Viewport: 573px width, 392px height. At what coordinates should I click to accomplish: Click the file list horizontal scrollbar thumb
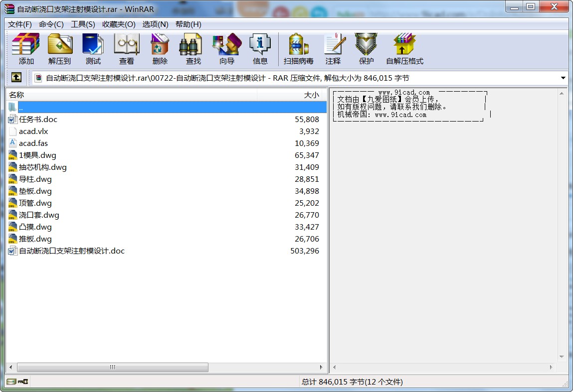tap(113, 368)
